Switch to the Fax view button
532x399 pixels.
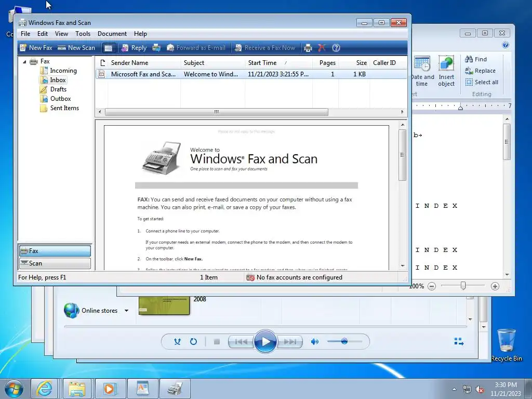click(55, 251)
